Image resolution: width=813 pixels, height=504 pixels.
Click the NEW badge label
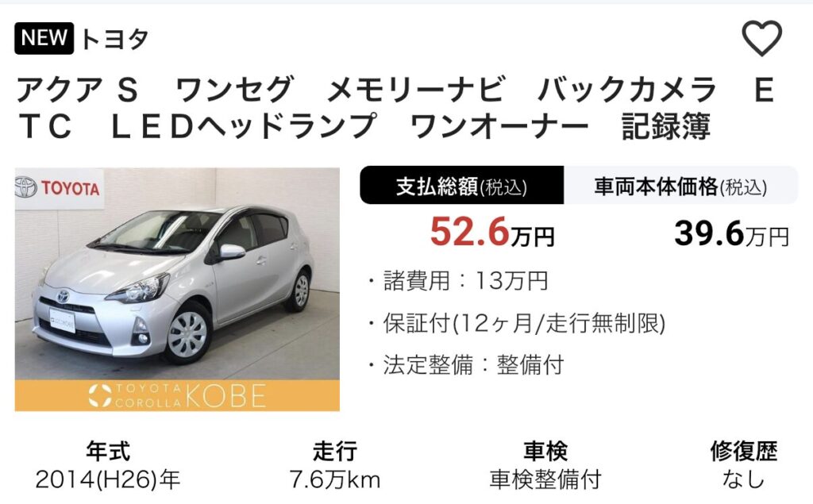(44, 38)
